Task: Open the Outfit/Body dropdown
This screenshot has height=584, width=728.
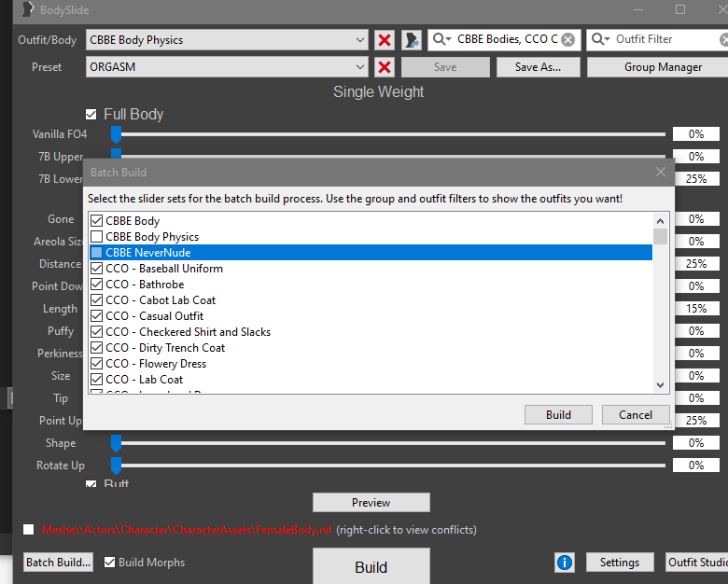Action: click(x=361, y=40)
